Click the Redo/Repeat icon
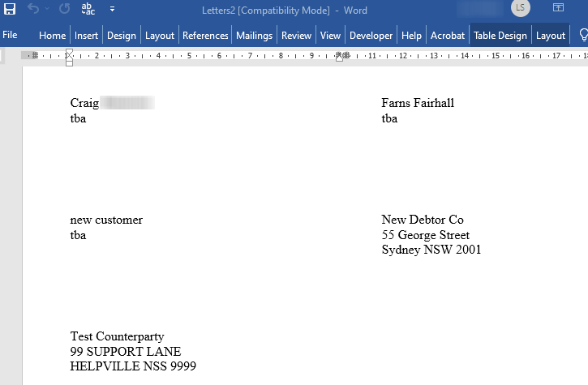 pos(65,10)
